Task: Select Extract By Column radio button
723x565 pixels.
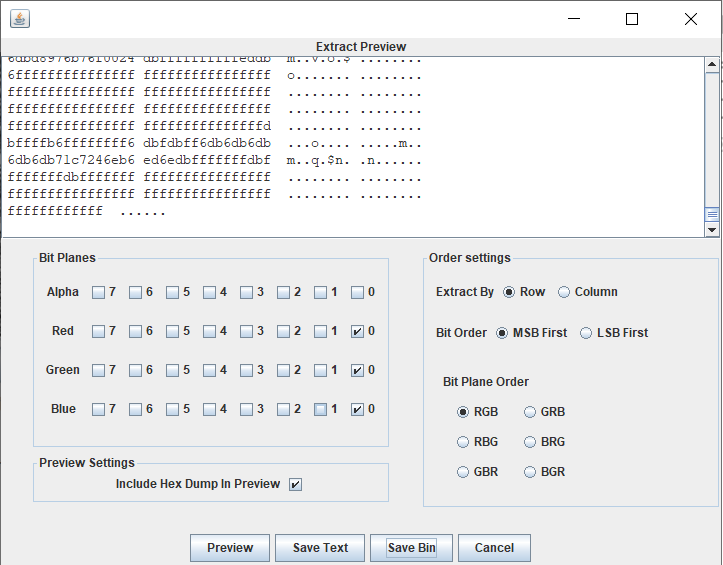Action: (x=563, y=292)
